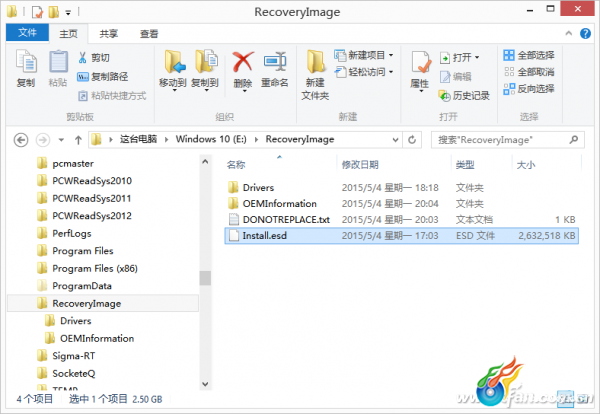Sort by 名称 column header
600x414 pixels.
(x=236, y=165)
